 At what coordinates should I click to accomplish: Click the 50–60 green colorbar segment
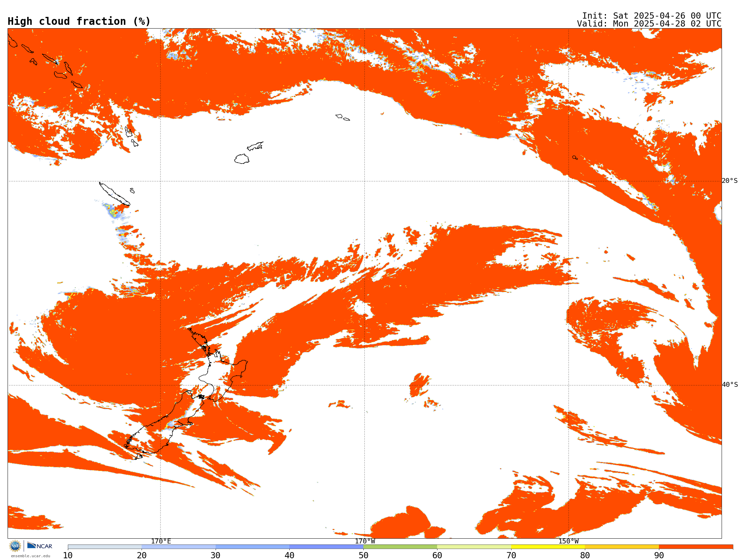(400, 547)
